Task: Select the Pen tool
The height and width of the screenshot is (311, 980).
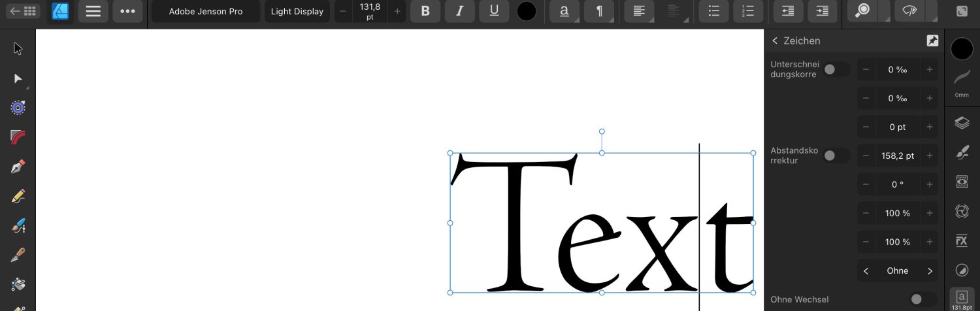Action: [18, 167]
